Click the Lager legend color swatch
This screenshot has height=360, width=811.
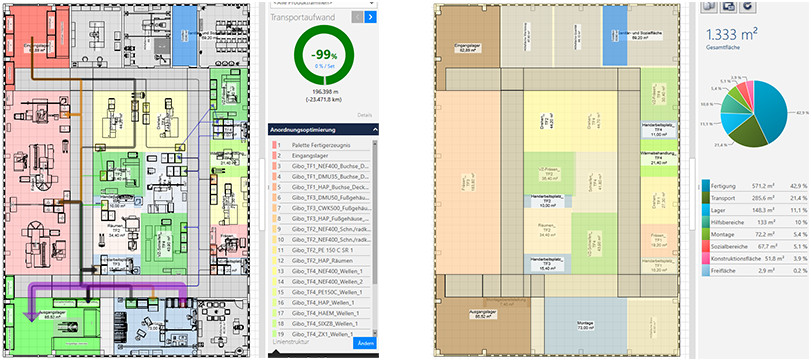[705, 210]
